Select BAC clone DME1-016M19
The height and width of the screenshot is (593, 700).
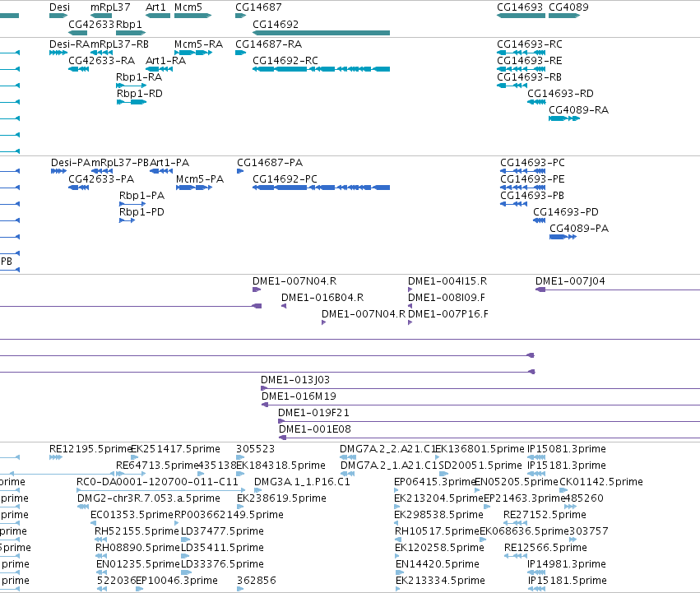299,396
